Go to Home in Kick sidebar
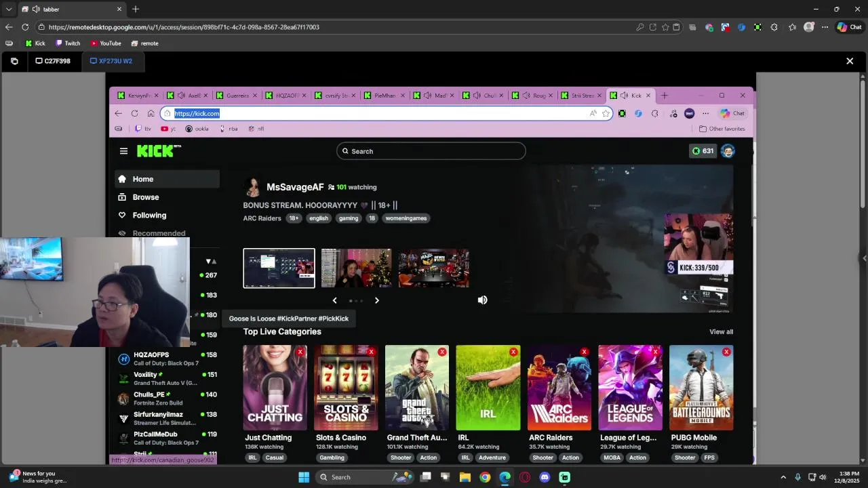 pos(167,179)
